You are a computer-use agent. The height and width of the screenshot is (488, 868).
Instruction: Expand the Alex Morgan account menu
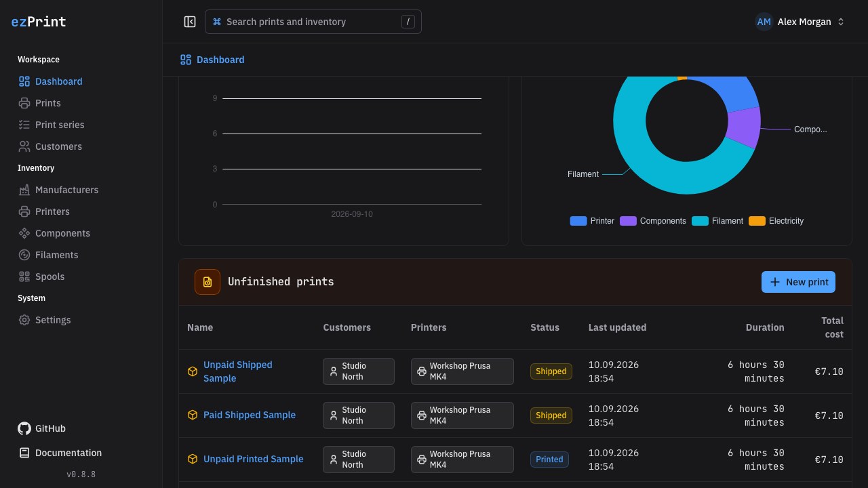(801, 22)
